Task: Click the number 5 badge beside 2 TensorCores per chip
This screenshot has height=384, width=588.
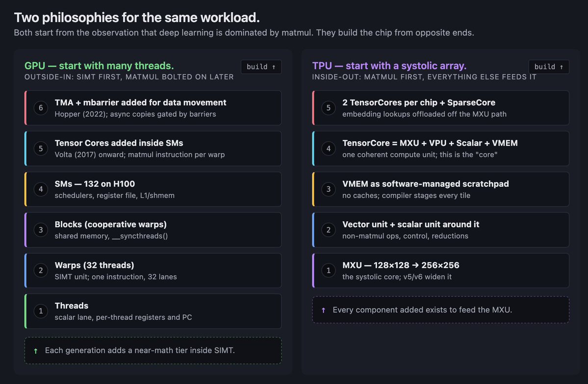Action: click(329, 107)
